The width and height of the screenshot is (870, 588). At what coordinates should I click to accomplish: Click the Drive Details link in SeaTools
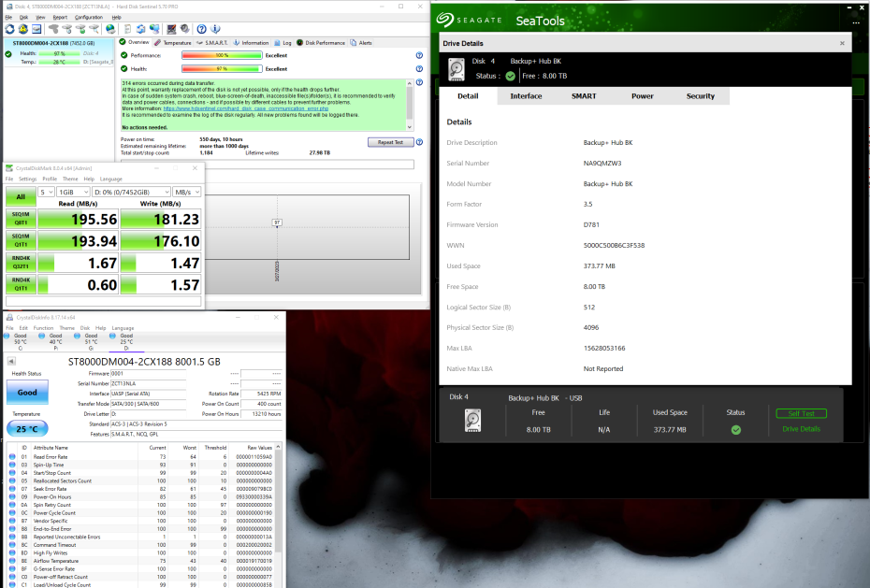tap(801, 429)
